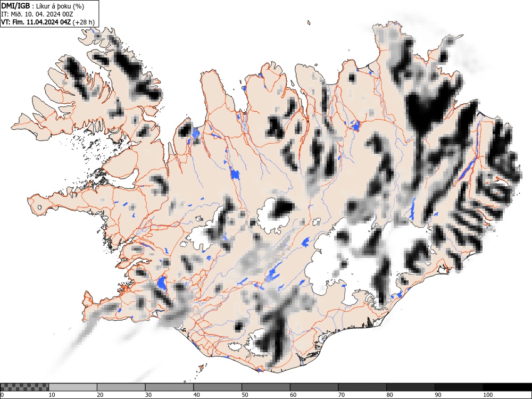This screenshot has height=399, width=532.
Task: Click the legend label '20'
Action: 100,395
